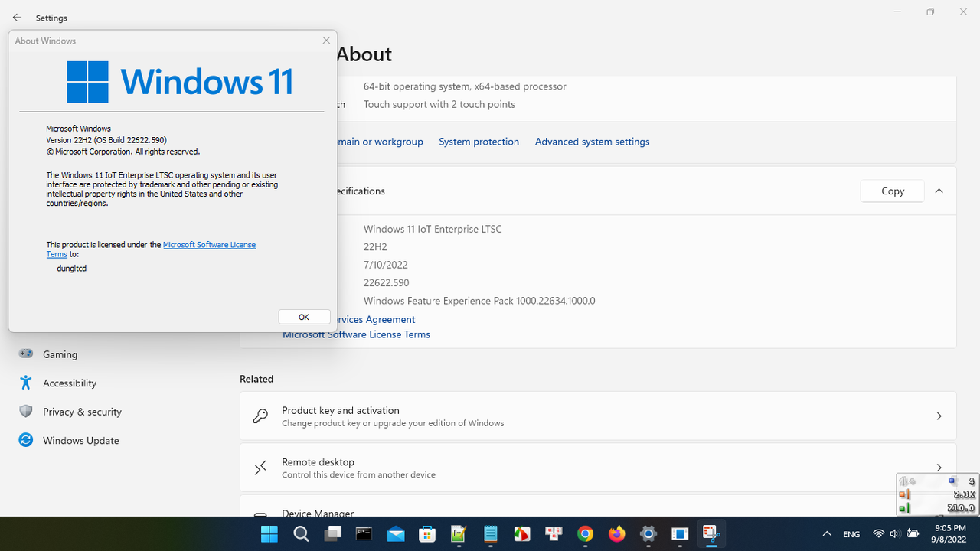980x551 pixels.
Task: Open the Microsoft Store icon
Action: pos(428,533)
